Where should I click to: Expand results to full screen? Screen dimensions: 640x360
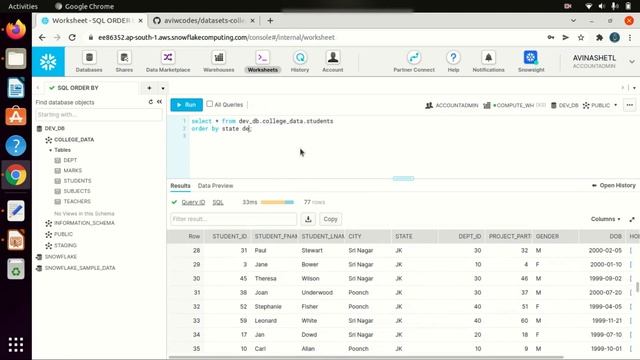(632, 219)
